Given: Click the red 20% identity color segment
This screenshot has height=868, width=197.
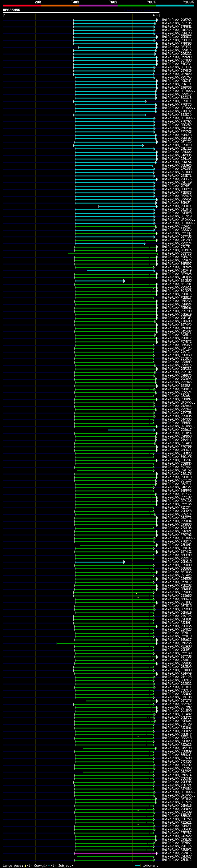Looking at the screenshot, I should click(22, 6).
